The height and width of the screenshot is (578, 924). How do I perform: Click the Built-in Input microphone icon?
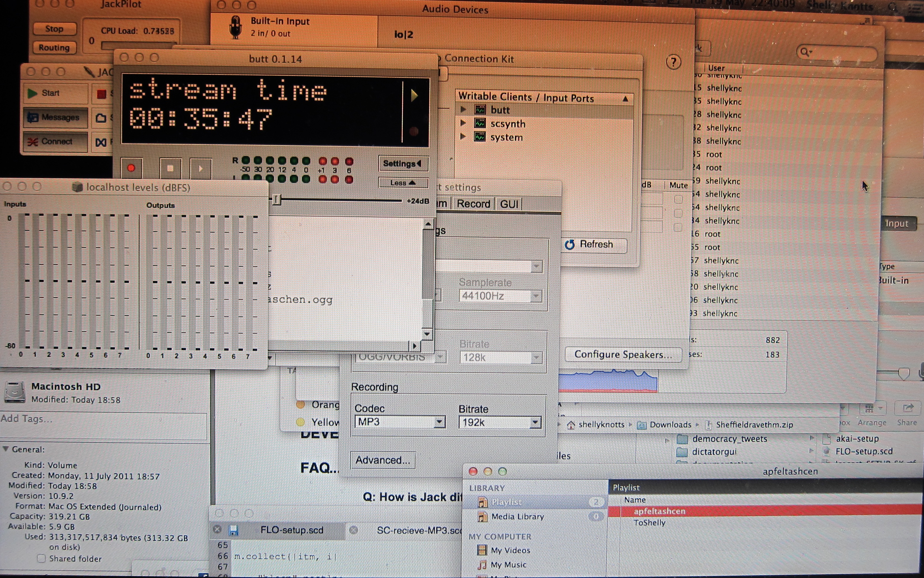(x=235, y=27)
